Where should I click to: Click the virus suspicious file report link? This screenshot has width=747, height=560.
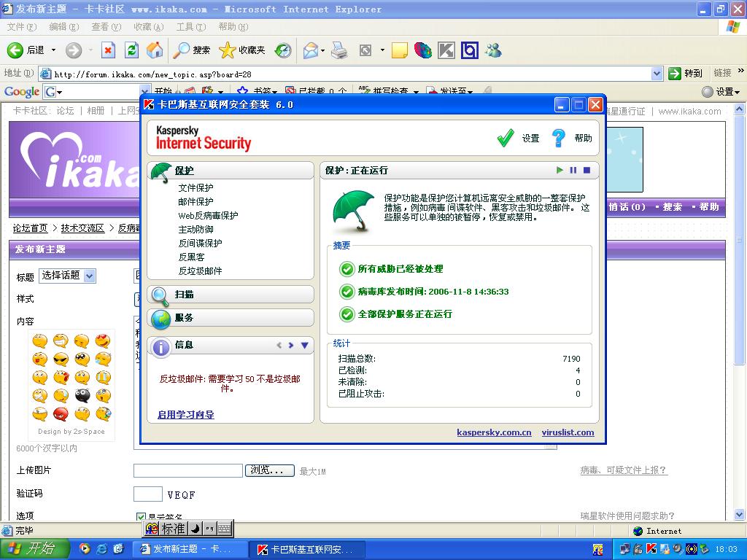623,470
